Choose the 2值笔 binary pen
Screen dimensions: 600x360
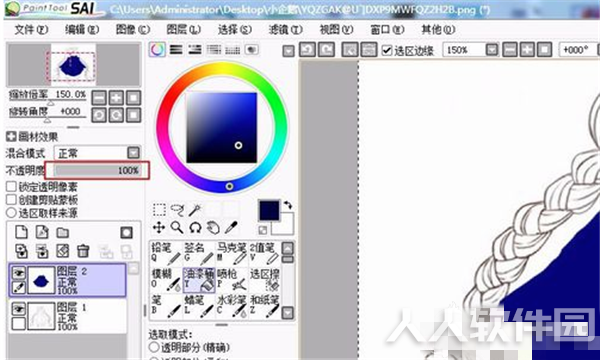[264, 254]
